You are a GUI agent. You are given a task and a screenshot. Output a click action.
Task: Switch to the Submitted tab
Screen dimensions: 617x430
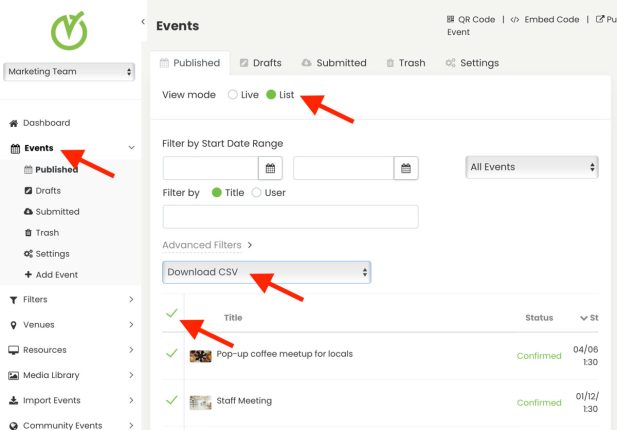click(x=333, y=63)
